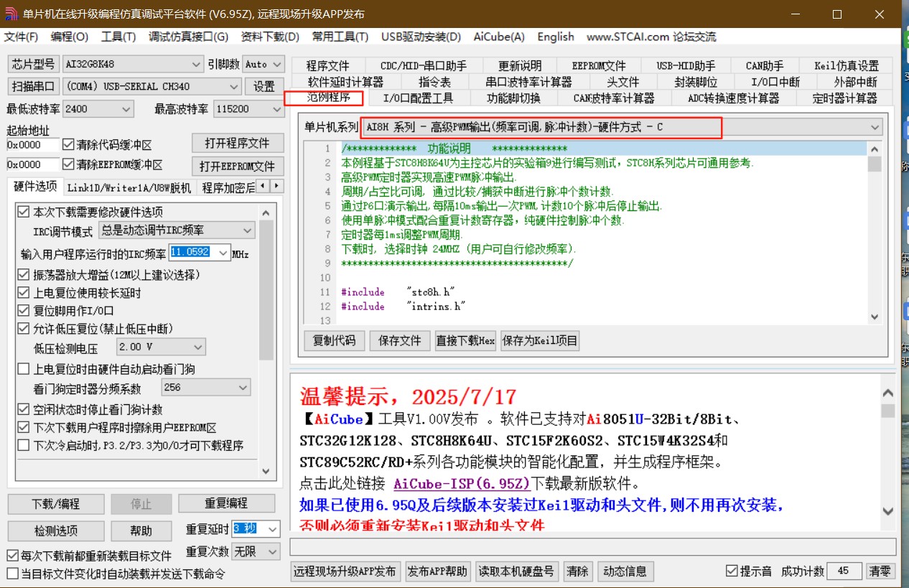Click 成功计数 value field 45
The height and width of the screenshot is (588, 909).
pos(844,571)
